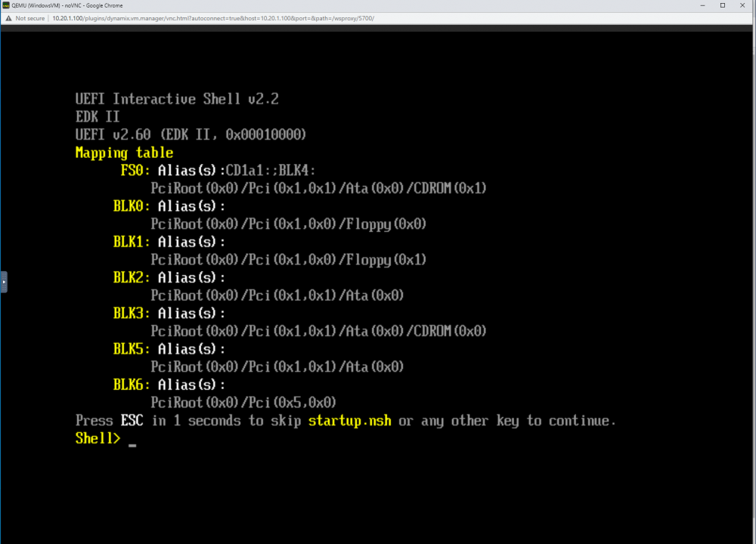756x544 pixels.
Task: Click the CD1a1::BLK4: alias text
Action: [271, 171]
